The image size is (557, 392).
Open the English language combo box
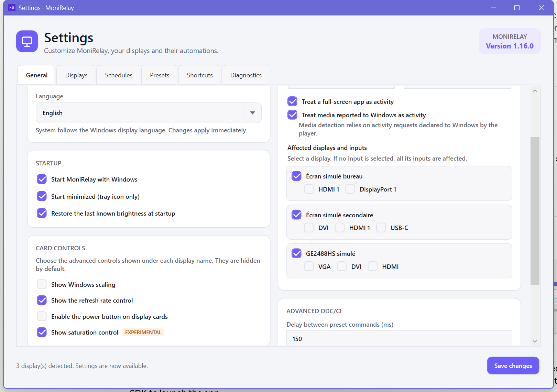pyautogui.click(x=149, y=113)
